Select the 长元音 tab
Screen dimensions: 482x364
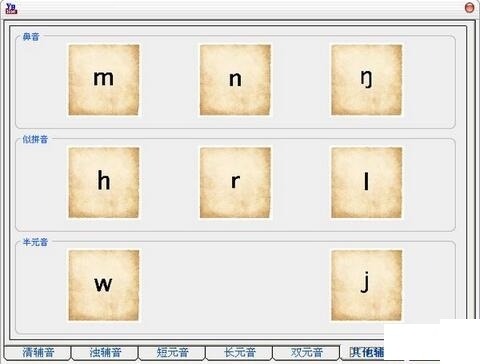point(240,352)
